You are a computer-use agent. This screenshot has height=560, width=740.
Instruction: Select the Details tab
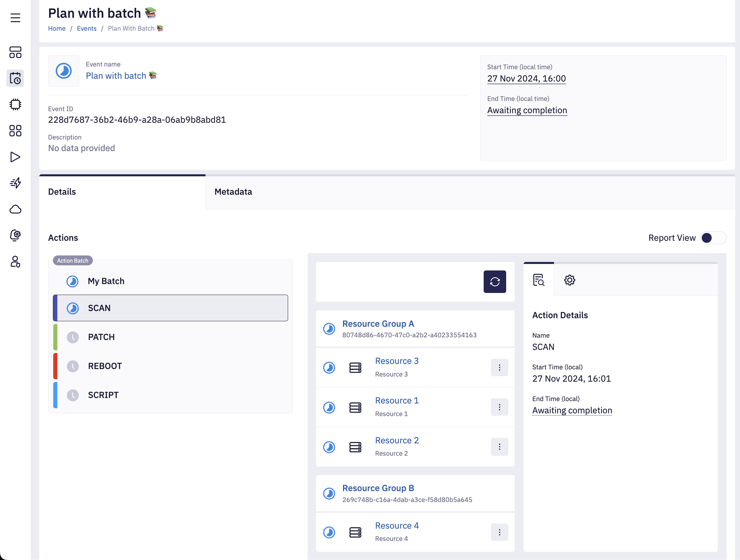pos(62,192)
